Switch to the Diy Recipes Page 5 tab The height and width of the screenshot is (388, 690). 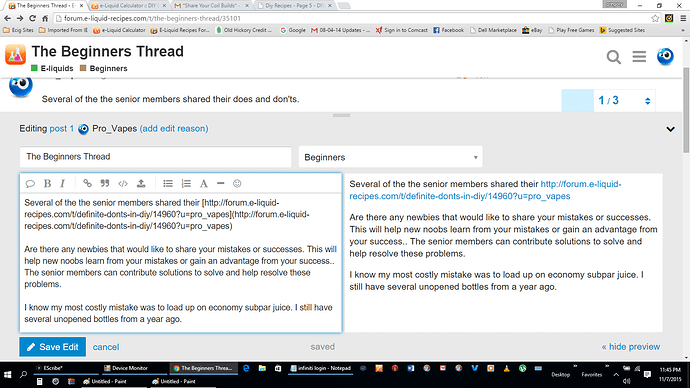[x=294, y=6]
